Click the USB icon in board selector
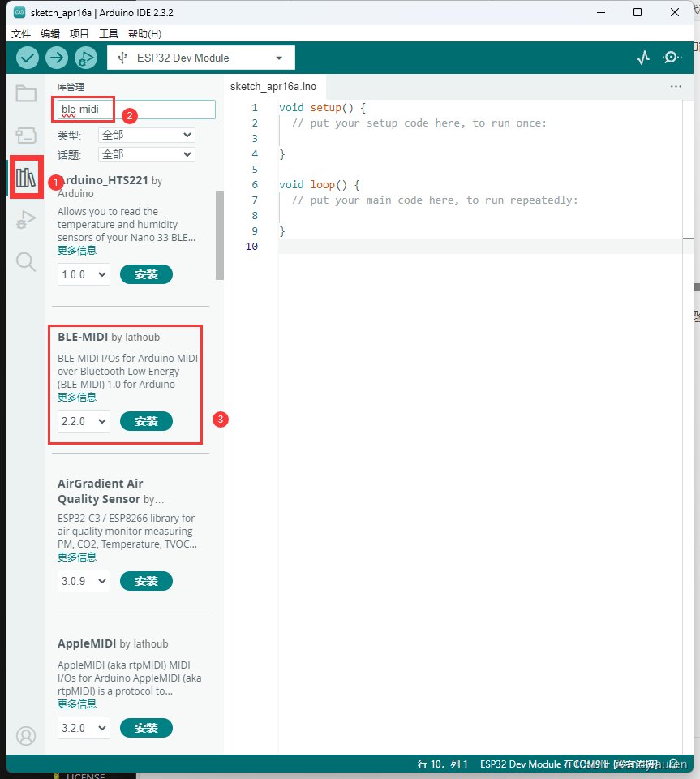700x779 pixels. [122, 58]
